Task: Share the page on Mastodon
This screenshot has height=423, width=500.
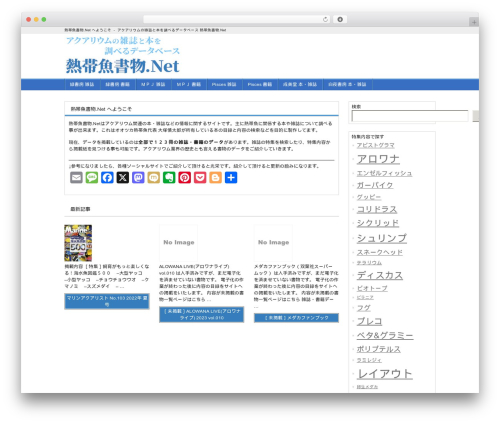Action: pyautogui.click(x=138, y=178)
